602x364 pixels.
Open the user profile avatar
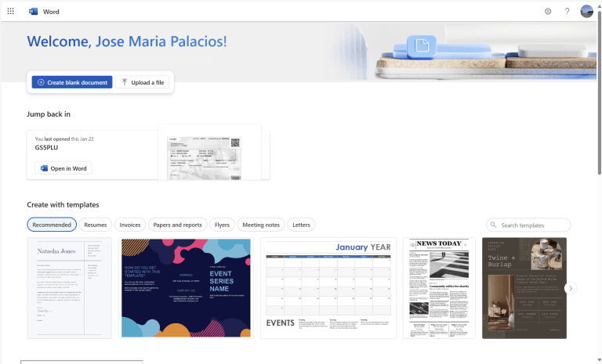pyautogui.click(x=586, y=12)
